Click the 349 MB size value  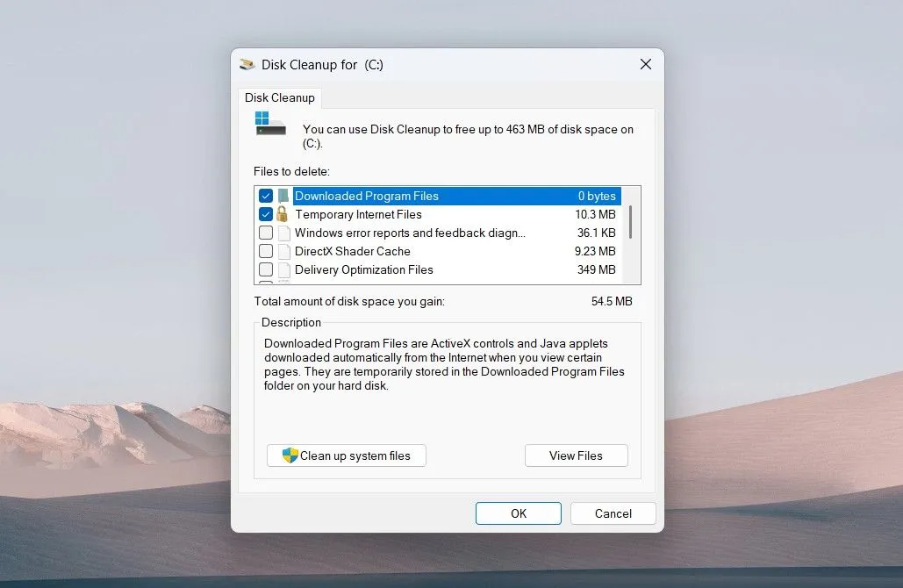(x=597, y=269)
